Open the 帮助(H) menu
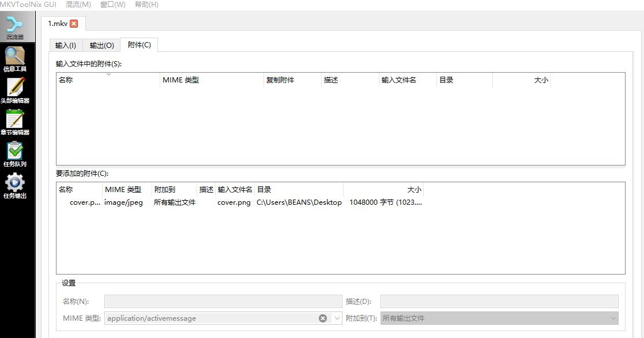The image size is (644, 338). pos(146,5)
